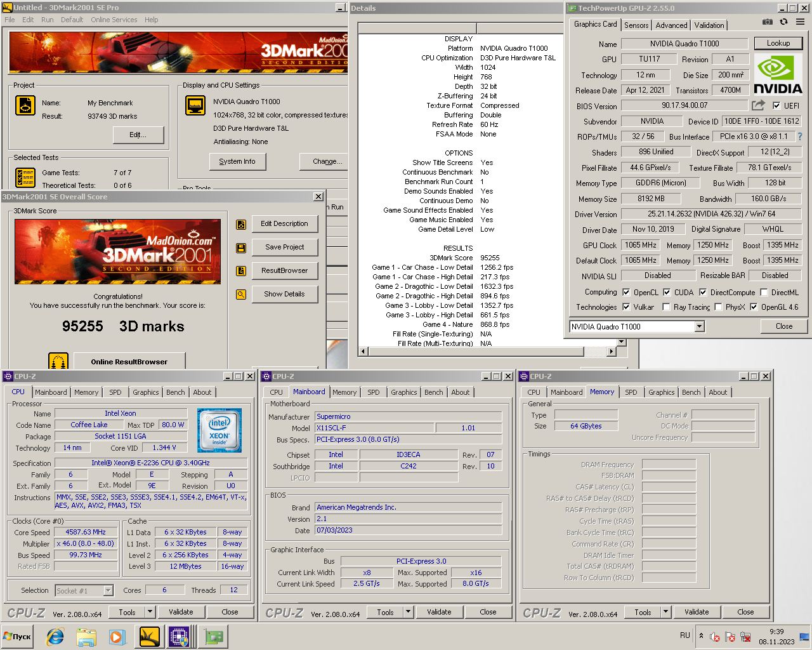
Task: Click the BIOS share/export arrow icon
Action: pyautogui.click(x=758, y=105)
